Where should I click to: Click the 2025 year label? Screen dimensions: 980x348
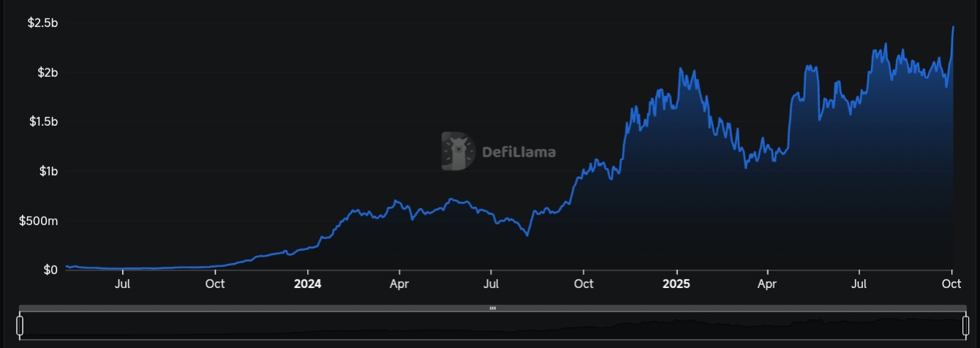point(676,283)
